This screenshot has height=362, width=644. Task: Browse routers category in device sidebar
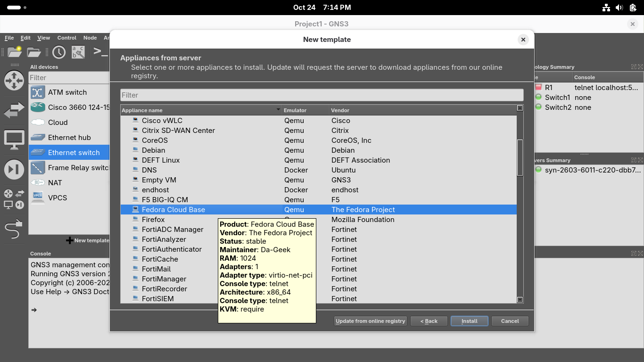tap(14, 81)
